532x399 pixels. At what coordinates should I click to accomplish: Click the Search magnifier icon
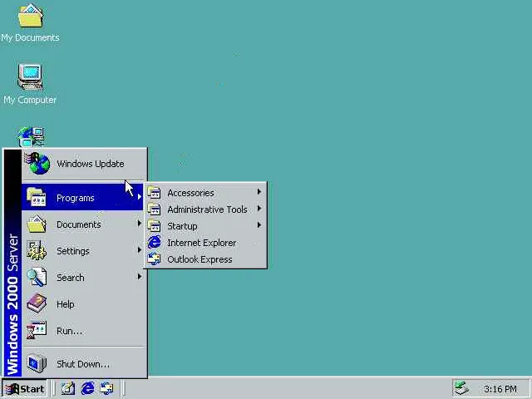[37, 277]
